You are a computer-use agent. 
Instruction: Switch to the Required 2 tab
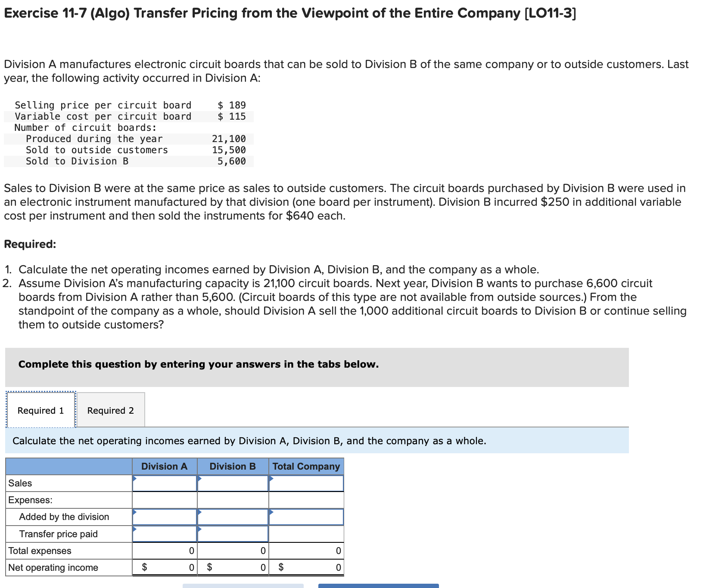(x=111, y=410)
